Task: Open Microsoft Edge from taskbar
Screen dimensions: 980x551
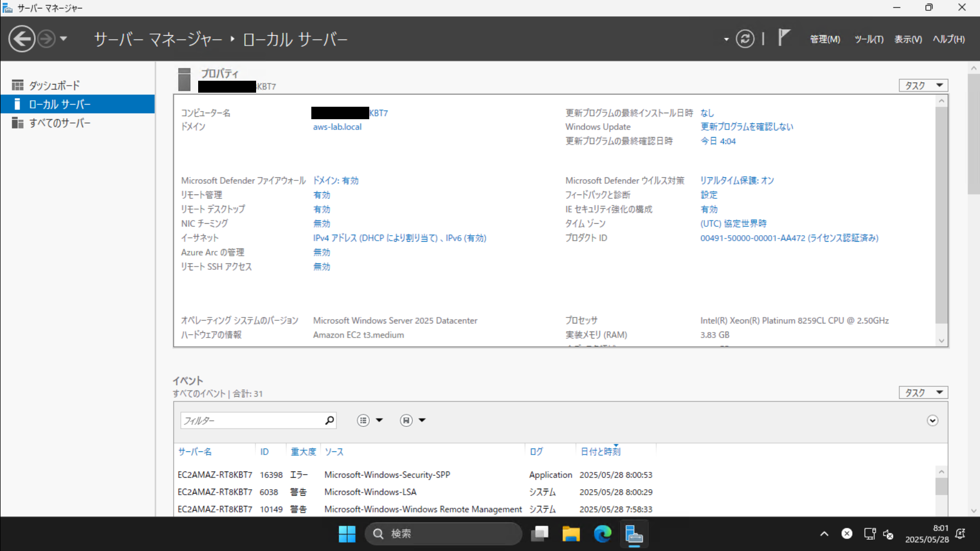Action: point(603,534)
